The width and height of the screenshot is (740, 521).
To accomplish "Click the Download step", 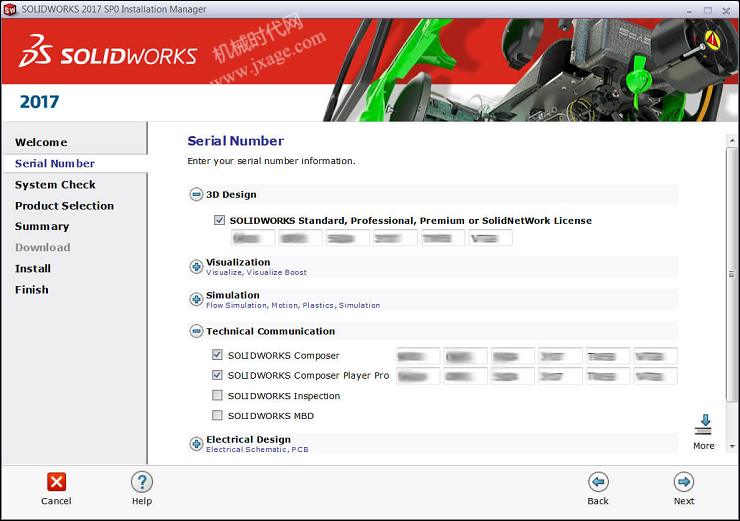I will point(42,247).
